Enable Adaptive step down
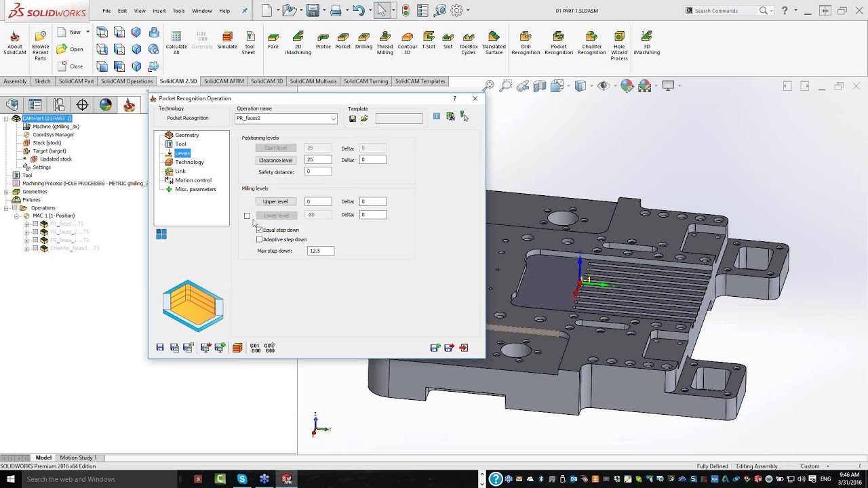 pyautogui.click(x=260, y=239)
